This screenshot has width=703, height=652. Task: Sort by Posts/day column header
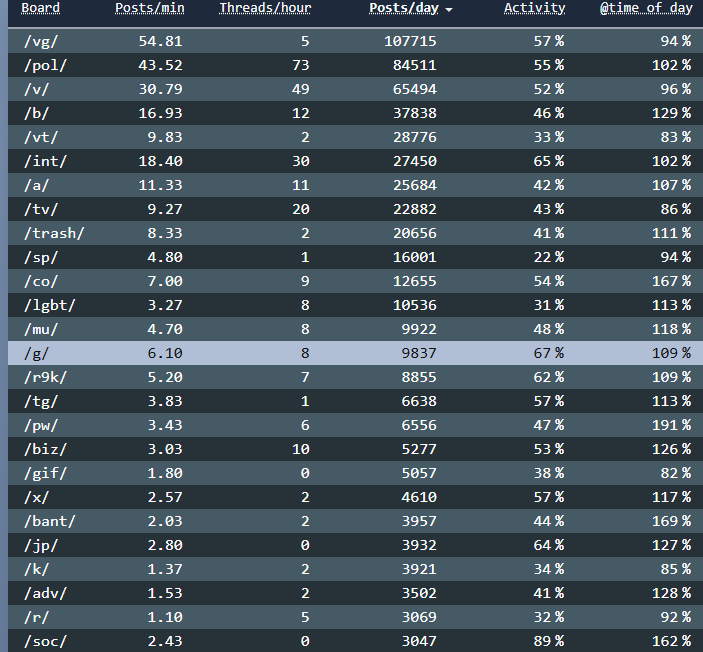coord(404,8)
